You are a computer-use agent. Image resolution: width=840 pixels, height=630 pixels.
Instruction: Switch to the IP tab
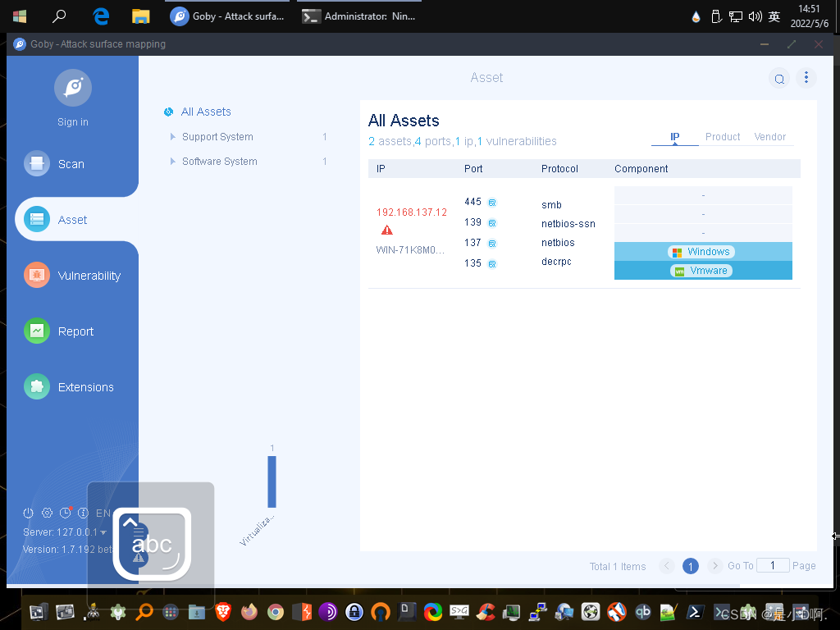pyautogui.click(x=674, y=137)
